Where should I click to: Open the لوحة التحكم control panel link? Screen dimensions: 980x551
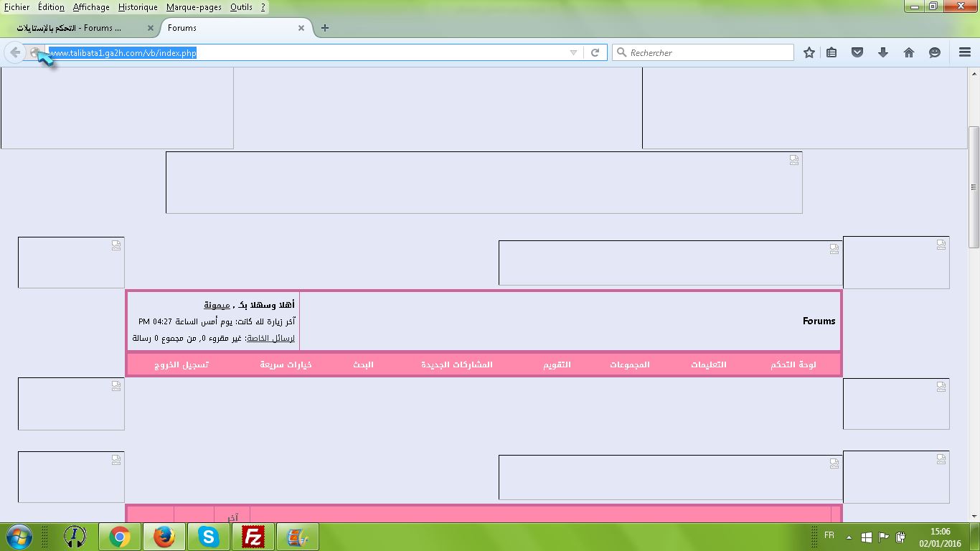(793, 364)
